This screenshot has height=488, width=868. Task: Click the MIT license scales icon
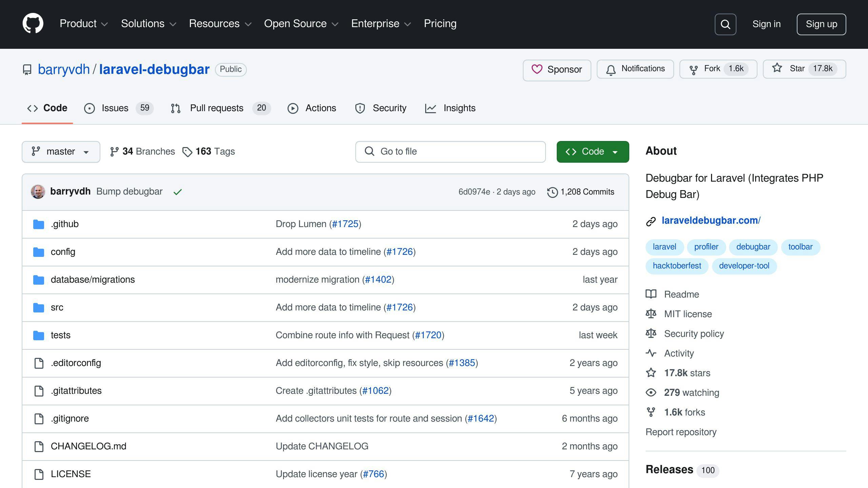tap(651, 314)
